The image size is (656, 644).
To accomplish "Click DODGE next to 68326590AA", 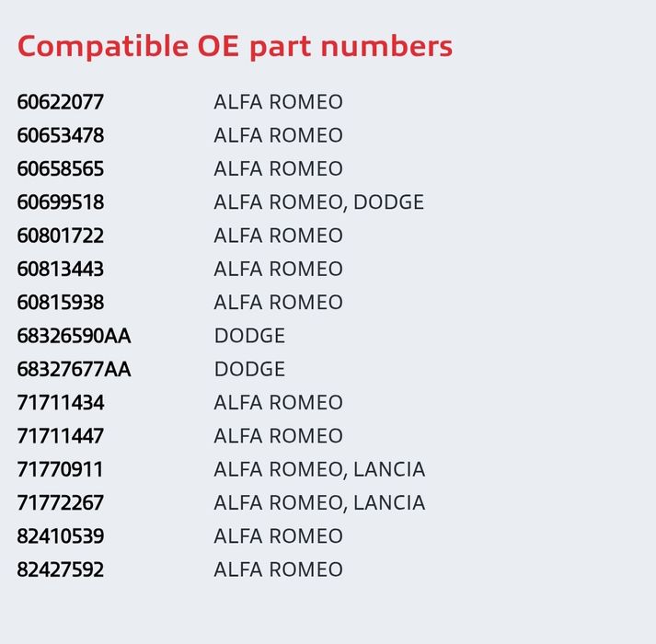I will pos(249,336).
